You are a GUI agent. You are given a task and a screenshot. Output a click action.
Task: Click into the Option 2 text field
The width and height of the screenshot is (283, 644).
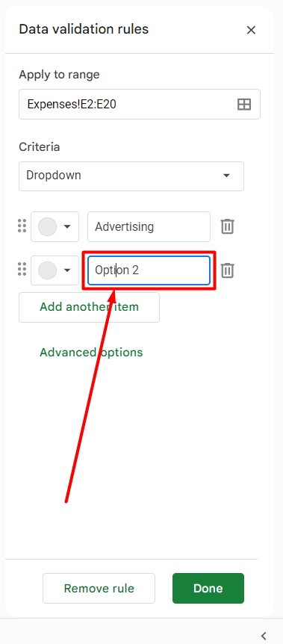click(149, 270)
